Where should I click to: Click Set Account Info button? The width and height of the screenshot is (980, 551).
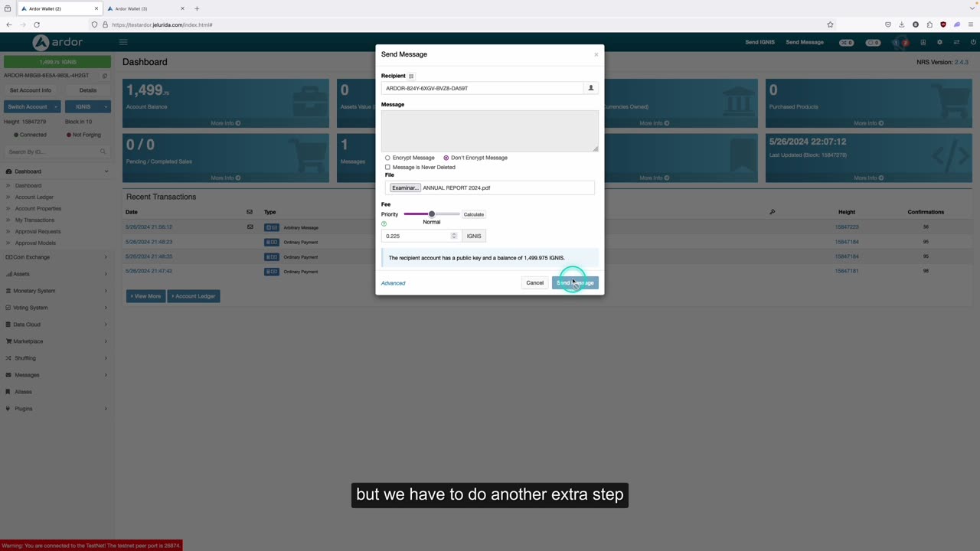coord(31,90)
